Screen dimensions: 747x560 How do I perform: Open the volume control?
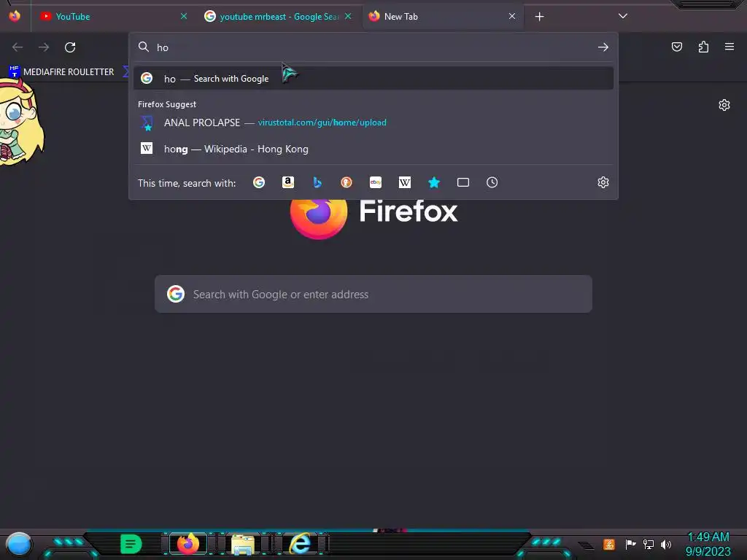point(665,544)
